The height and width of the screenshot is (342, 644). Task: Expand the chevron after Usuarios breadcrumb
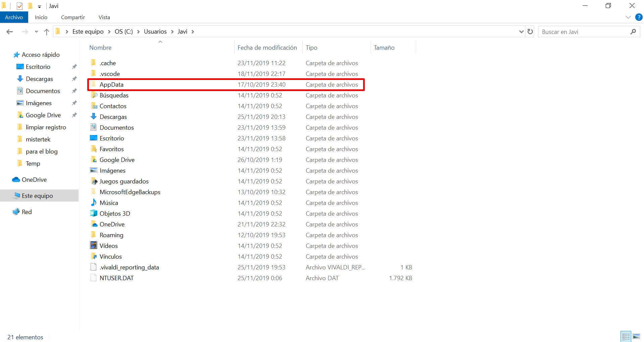tap(172, 32)
